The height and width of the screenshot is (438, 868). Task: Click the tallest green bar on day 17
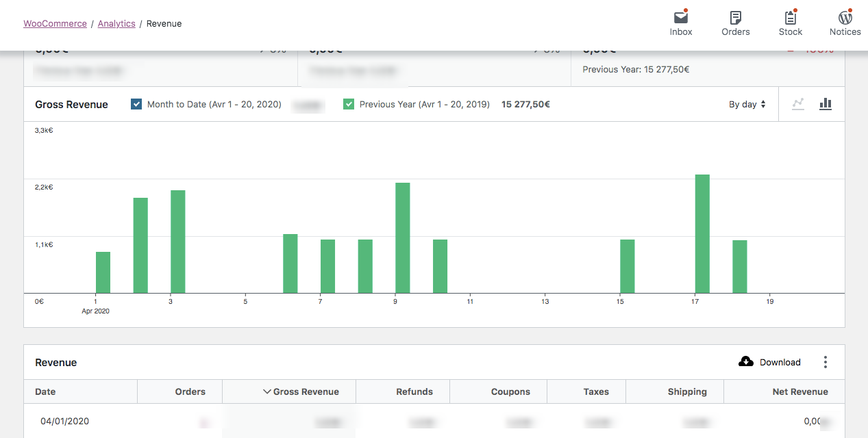(702, 233)
